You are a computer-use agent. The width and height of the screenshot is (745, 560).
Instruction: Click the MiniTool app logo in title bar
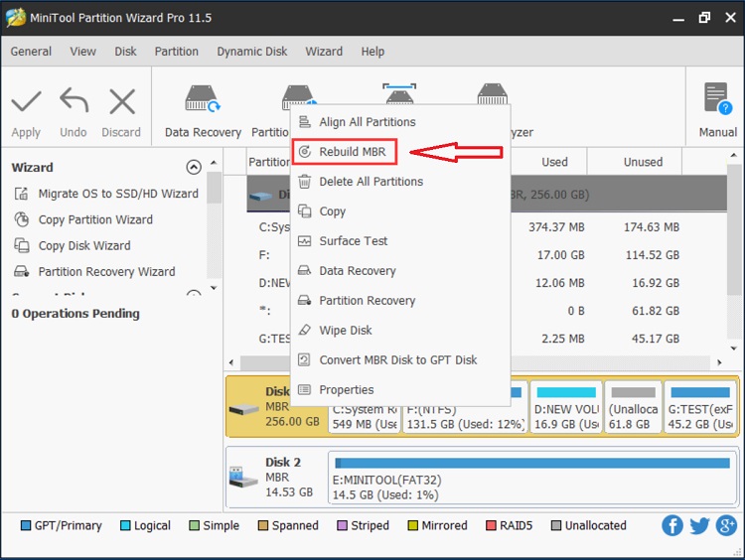[15, 18]
